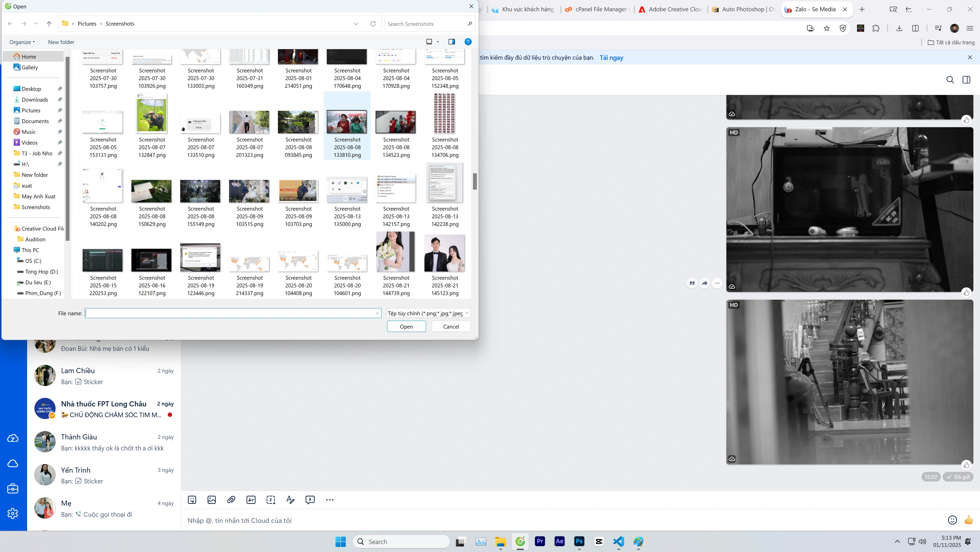Viewport: 980px width, 552px height.
Task: Open the contact card icon in chat toolbar
Action: (251, 500)
